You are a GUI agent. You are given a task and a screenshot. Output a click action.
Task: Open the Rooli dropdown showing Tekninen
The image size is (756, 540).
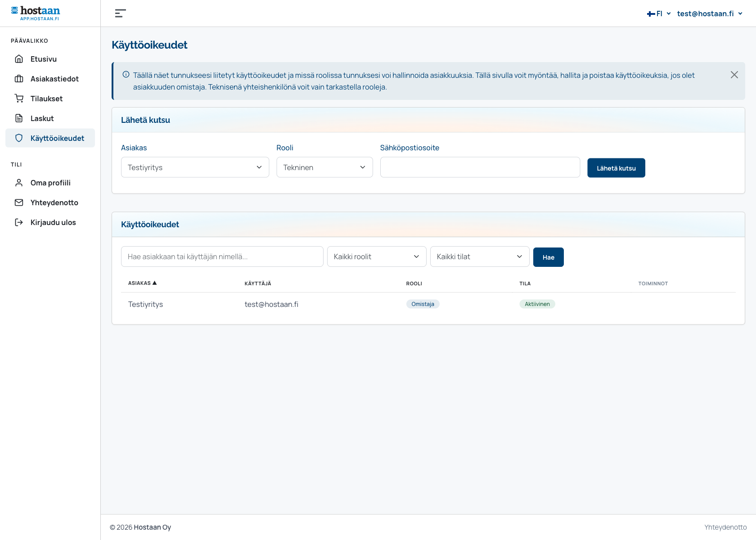click(324, 167)
